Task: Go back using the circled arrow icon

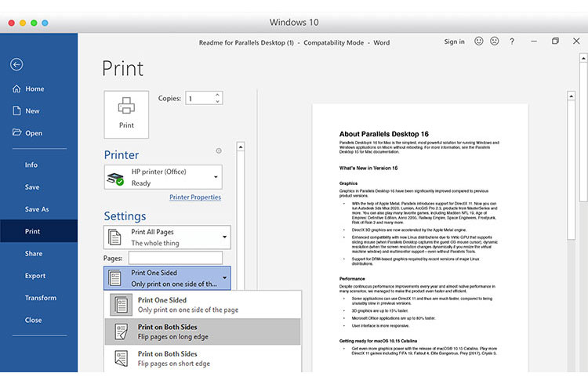Action: (x=16, y=64)
